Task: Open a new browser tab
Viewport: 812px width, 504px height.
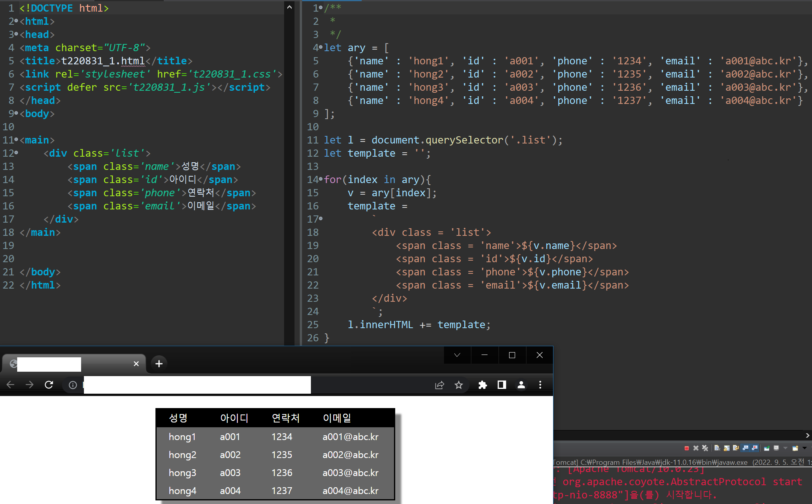Action: point(159,363)
